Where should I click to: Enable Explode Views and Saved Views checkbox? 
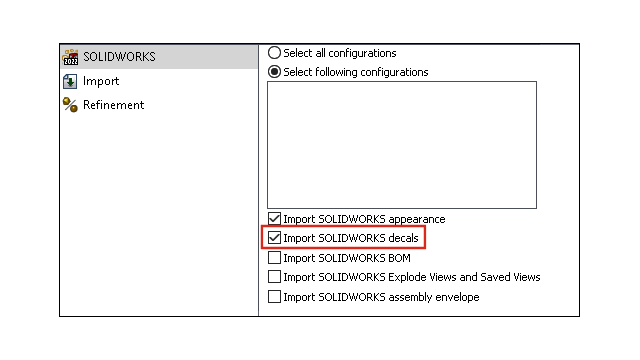coord(274,277)
